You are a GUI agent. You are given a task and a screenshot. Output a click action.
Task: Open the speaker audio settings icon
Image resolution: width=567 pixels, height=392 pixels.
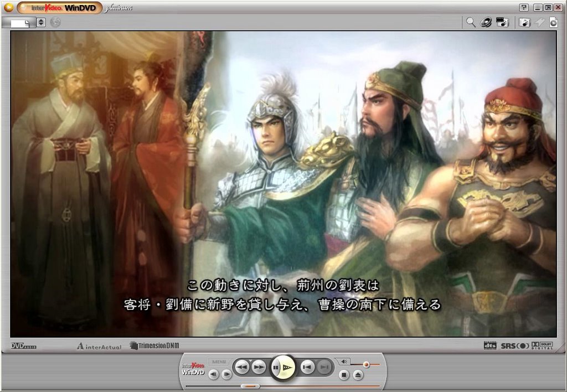[486, 22]
